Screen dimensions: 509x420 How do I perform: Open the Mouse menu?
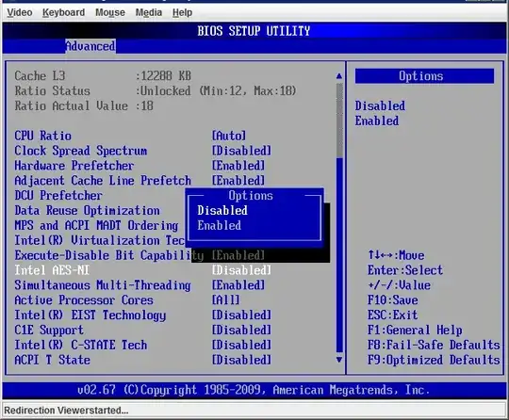tap(110, 12)
